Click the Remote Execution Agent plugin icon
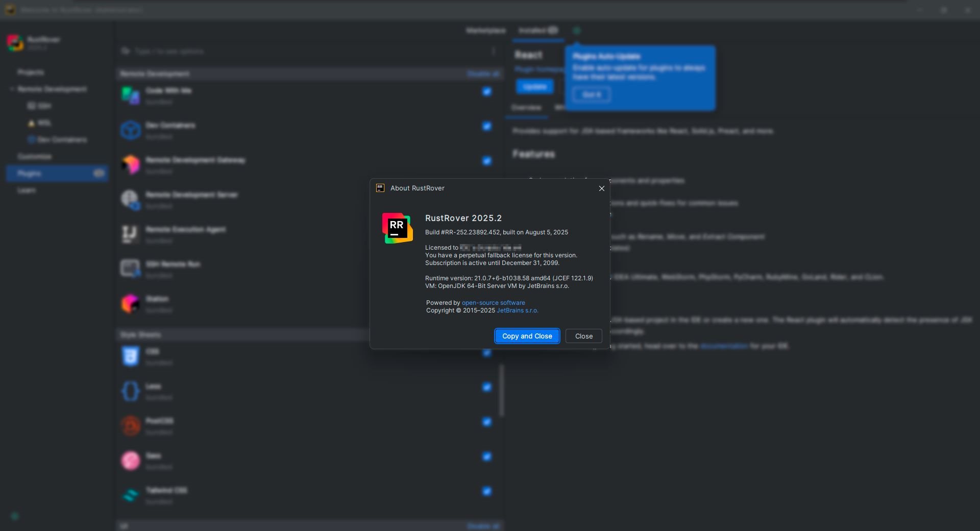 point(130,234)
